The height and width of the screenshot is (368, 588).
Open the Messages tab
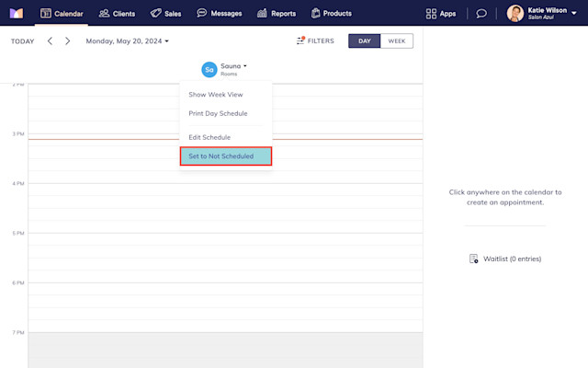coord(220,14)
